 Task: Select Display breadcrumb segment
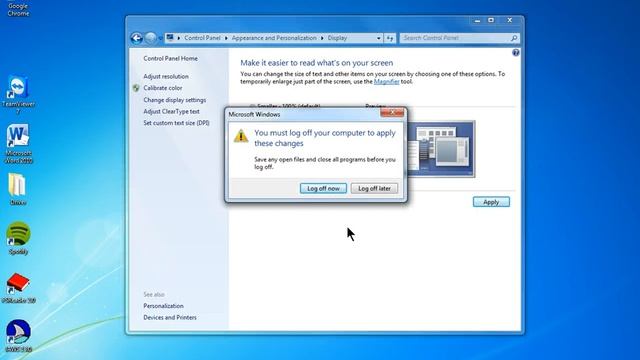coord(337,38)
